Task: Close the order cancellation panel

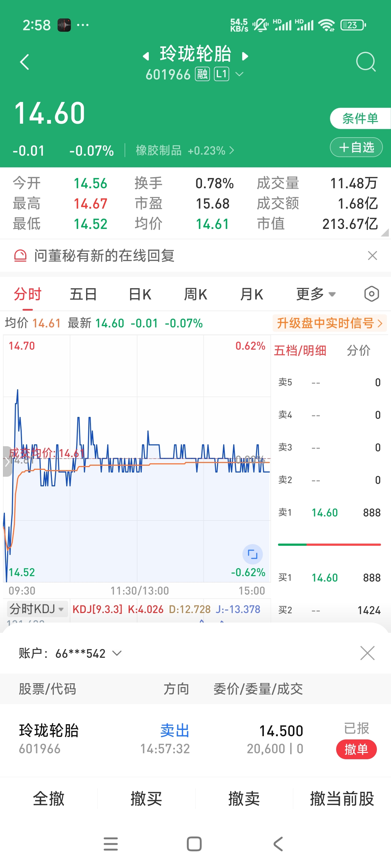Action: pos(367,653)
